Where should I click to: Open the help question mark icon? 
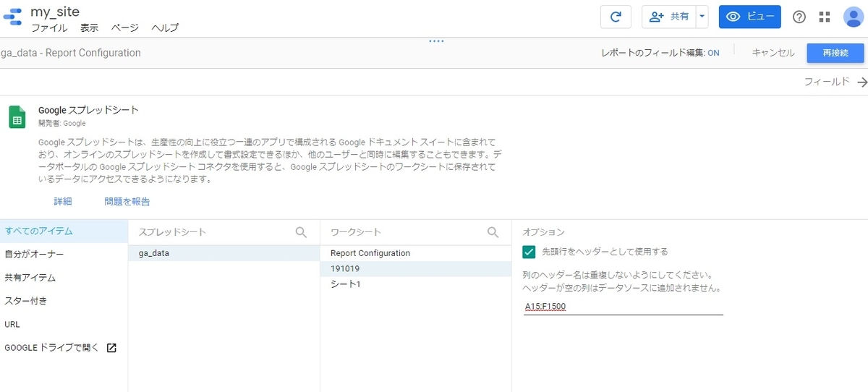pos(799,17)
